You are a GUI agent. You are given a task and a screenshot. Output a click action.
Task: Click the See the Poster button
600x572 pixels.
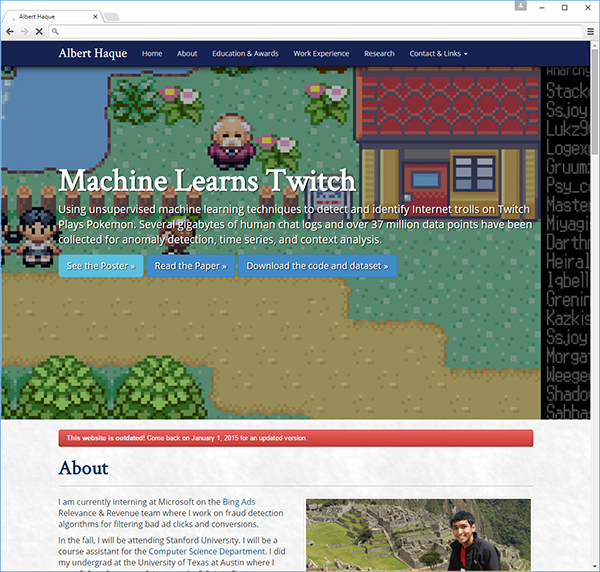pos(101,266)
